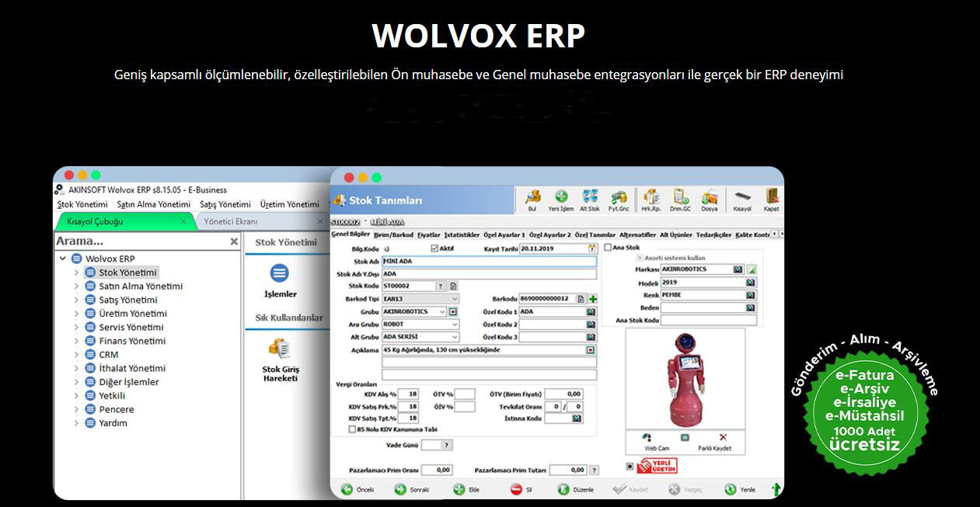Collapse the Wolvox ERP tree root

pyautogui.click(x=62, y=259)
